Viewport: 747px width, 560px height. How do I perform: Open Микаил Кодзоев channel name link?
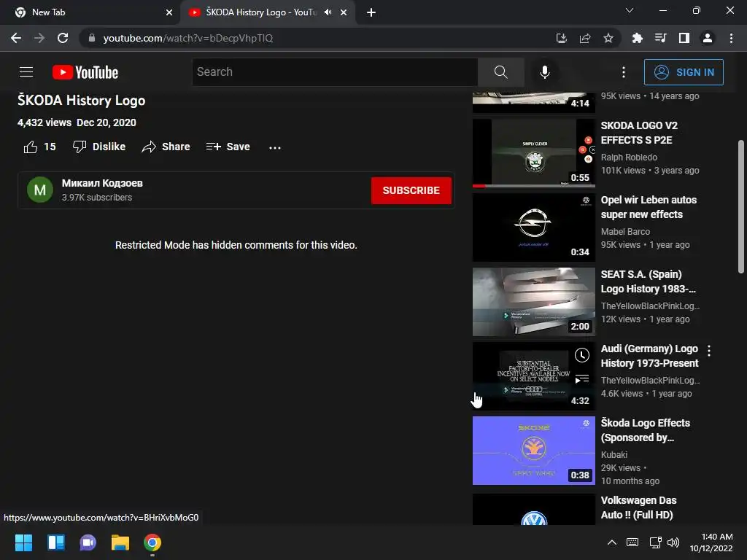tap(102, 183)
